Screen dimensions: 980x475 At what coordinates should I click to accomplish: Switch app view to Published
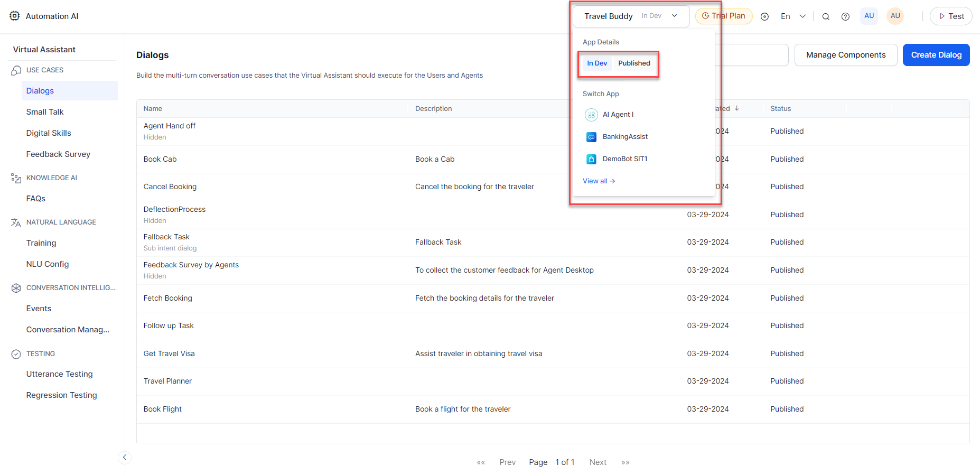tap(634, 63)
